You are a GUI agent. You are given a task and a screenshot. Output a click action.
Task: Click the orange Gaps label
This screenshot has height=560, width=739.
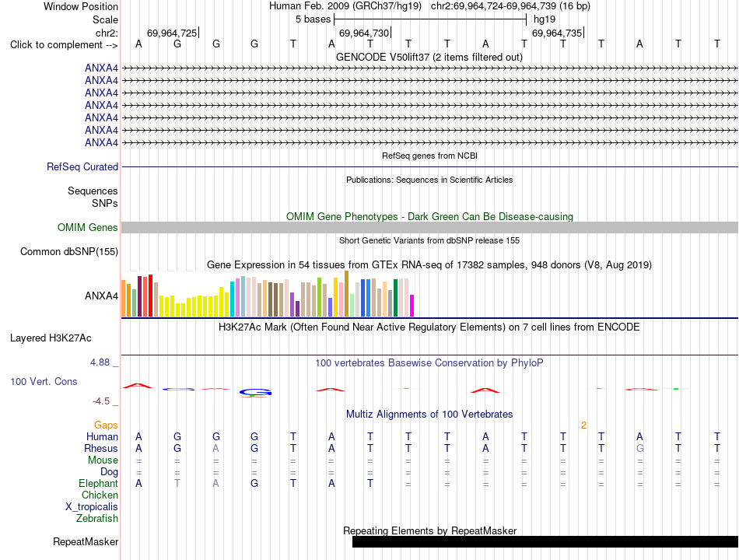pyautogui.click(x=106, y=425)
